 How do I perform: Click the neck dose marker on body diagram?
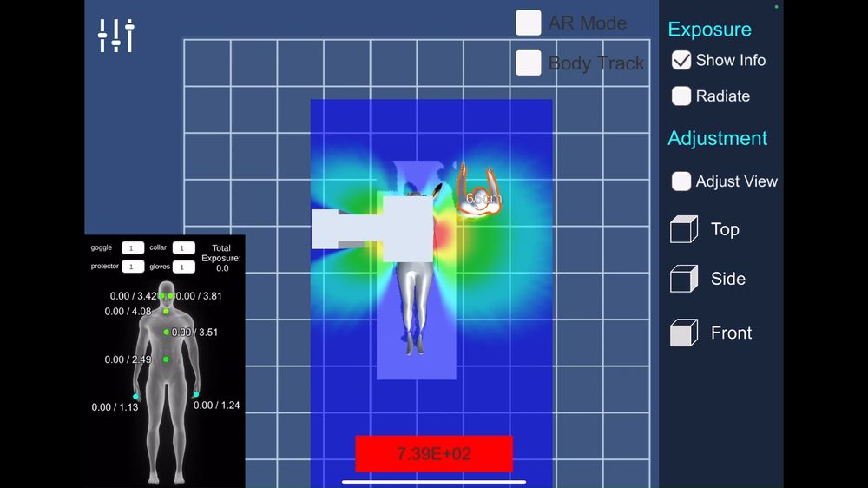[x=166, y=312]
